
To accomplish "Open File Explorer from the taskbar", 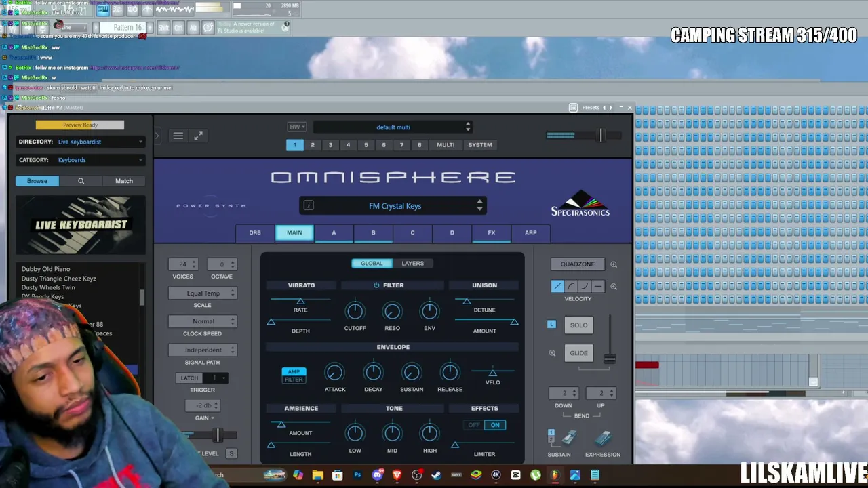I will 317,475.
